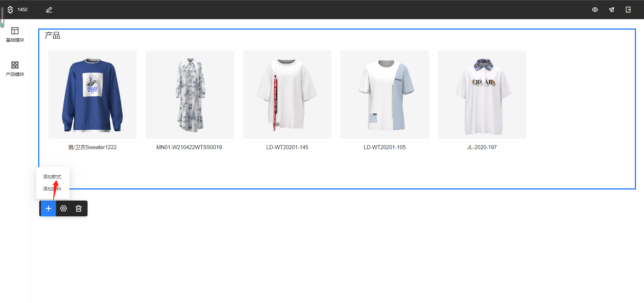This screenshot has height=303, width=644.
Task: Select the floral dress product thumbnail
Action: coord(190,94)
